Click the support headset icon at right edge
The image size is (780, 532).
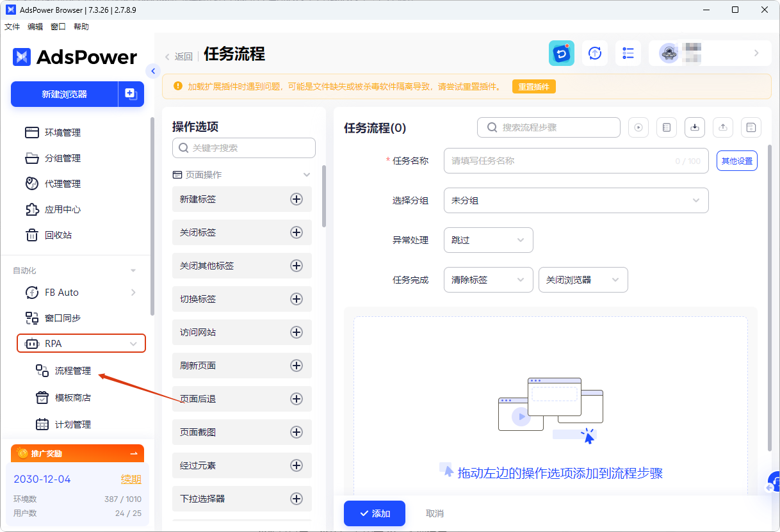(774, 483)
